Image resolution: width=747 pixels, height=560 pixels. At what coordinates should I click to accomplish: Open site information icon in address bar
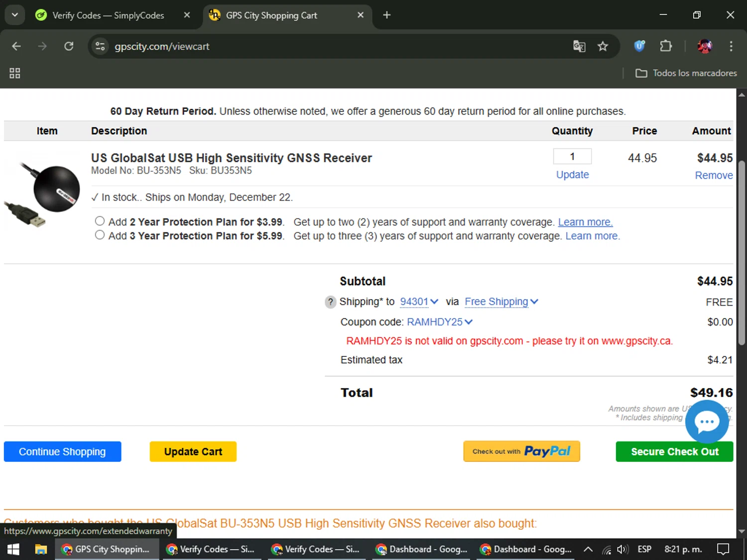(x=100, y=46)
